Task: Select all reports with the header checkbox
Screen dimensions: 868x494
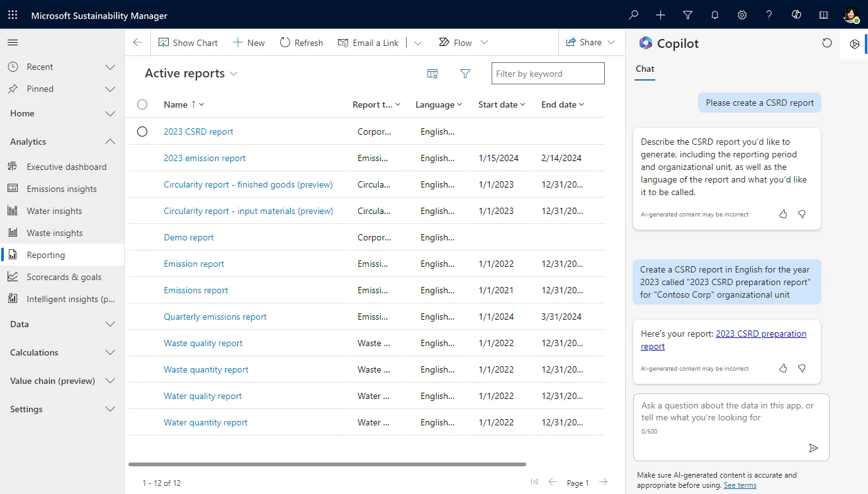Action: point(142,104)
